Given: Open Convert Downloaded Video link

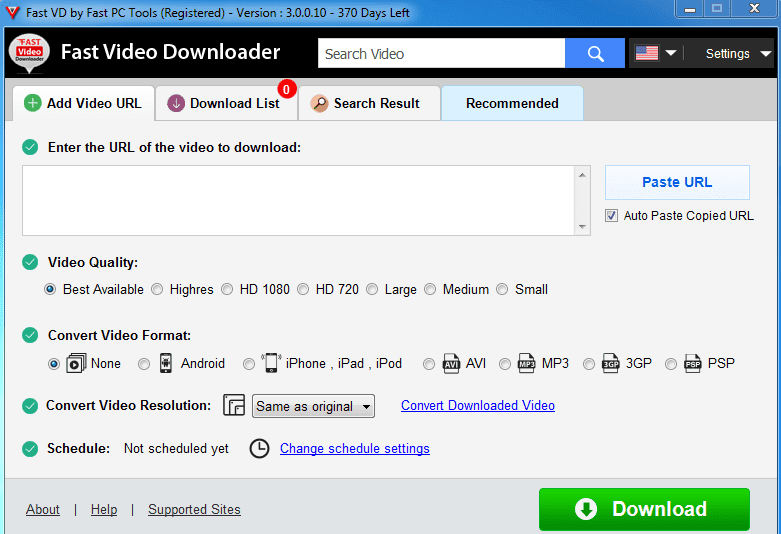Looking at the screenshot, I should coord(478,405).
